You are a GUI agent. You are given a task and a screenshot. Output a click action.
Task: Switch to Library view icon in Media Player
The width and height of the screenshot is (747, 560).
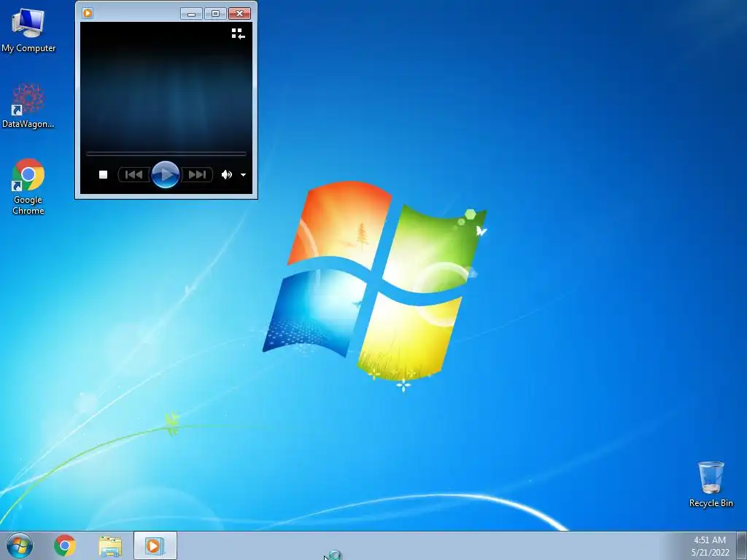[239, 34]
